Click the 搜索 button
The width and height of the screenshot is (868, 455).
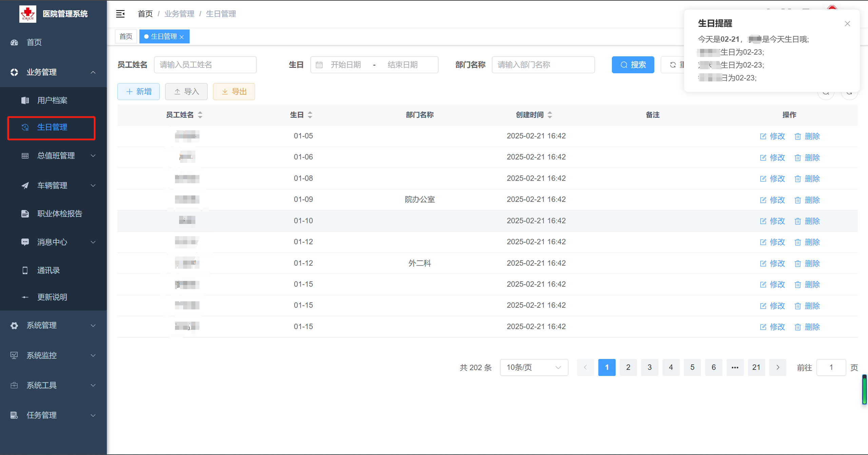coord(633,65)
